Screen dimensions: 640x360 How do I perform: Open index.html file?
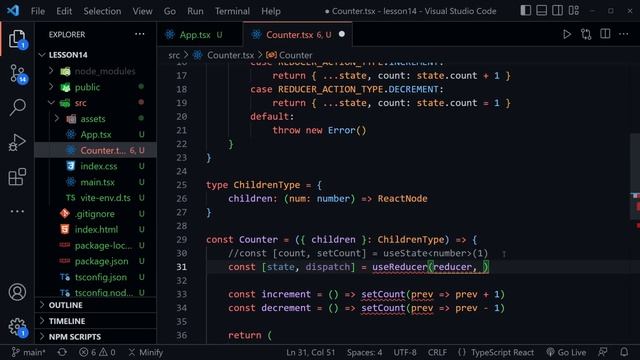[x=96, y=229]
